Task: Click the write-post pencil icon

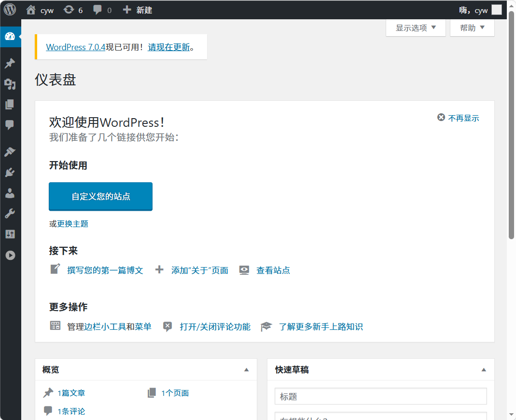Action: [x=55, y=269]
